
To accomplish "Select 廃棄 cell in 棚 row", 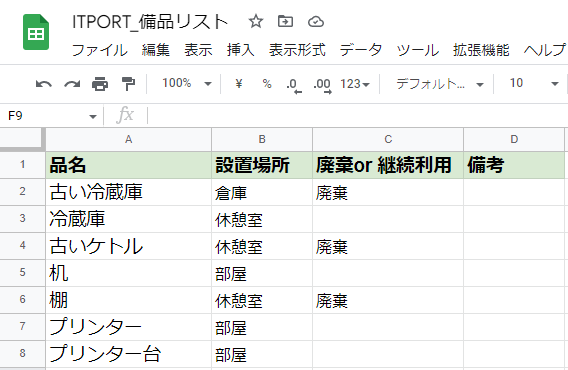I will pyautogui.click(x=388, y=300).
